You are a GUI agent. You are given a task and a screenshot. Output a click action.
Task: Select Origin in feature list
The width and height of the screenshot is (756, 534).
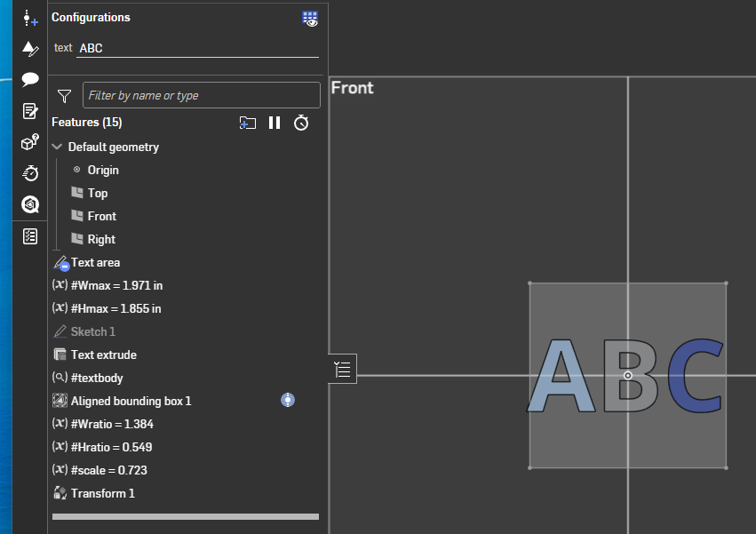(x=103, y=170)
